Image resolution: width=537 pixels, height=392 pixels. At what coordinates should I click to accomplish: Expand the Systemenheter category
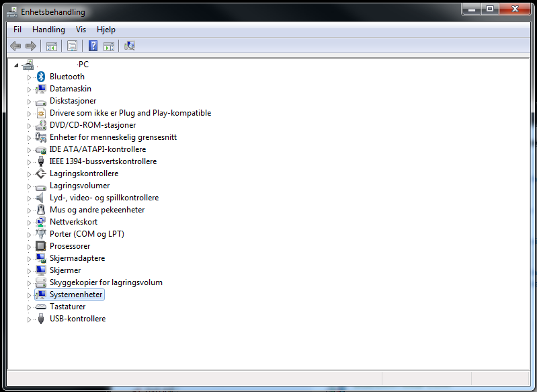click(x=29, y=295)
